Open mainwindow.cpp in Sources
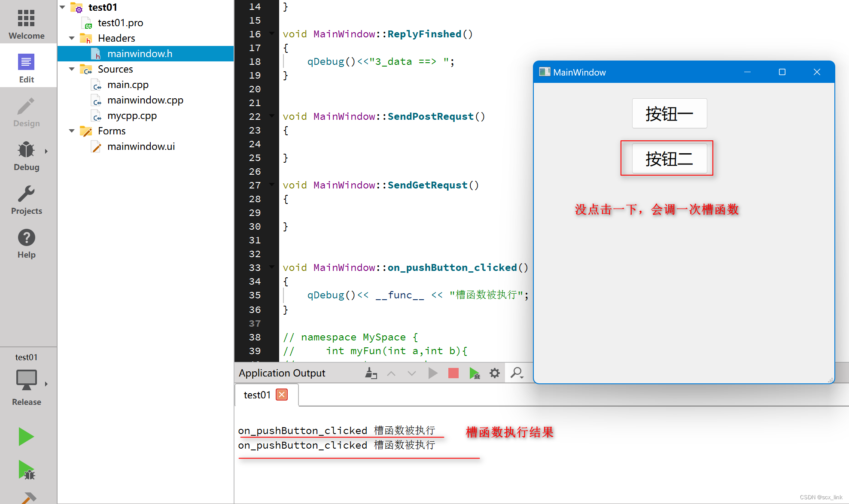The height and width of the screenshot is (504, 849). click(145, 100)
